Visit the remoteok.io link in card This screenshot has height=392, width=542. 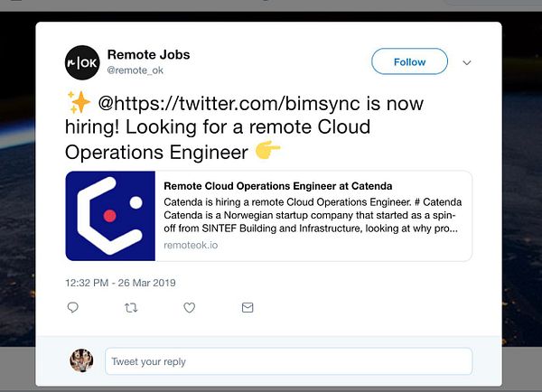(x=191, y=245)
